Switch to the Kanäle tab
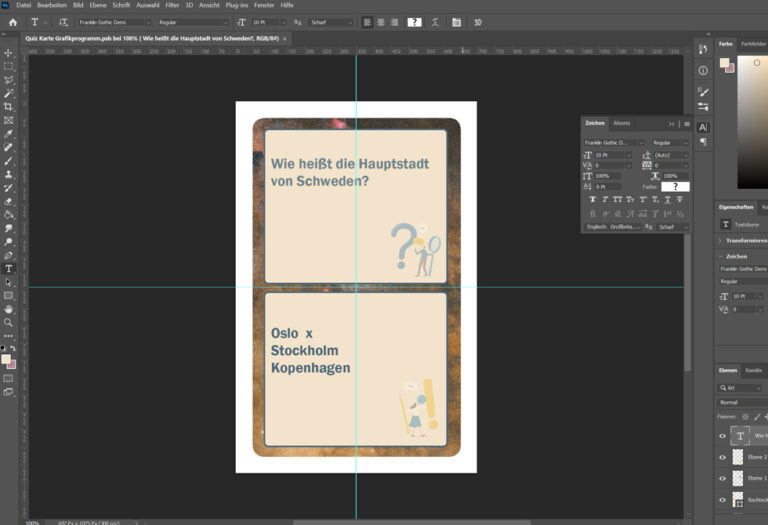Viewport: 768px width, 525px height. (x=753, y=370)
